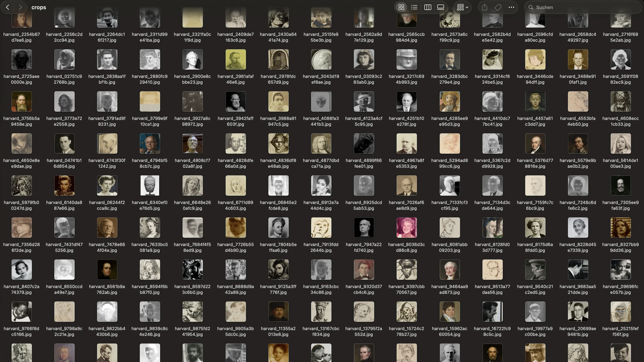Select the harvard_3043d19ef8ae.jpg thumbnail
This screenshot has width=644, height=362.
(x=321, y=59)
